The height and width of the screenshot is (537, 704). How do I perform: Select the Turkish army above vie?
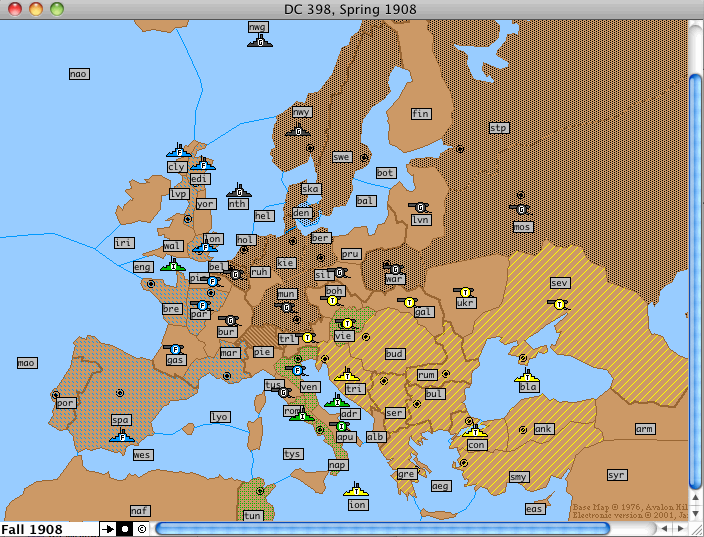(346, 323)
